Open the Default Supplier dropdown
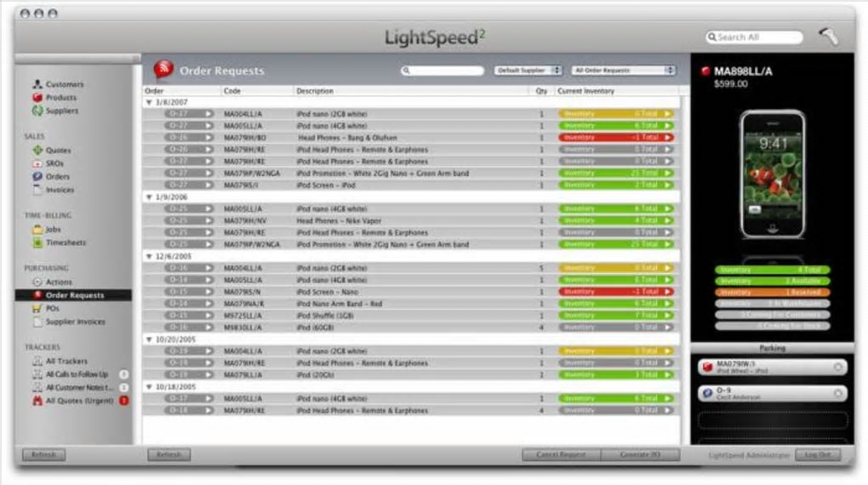This screenshot has height=485, width=868. click(x=528, y=71)
